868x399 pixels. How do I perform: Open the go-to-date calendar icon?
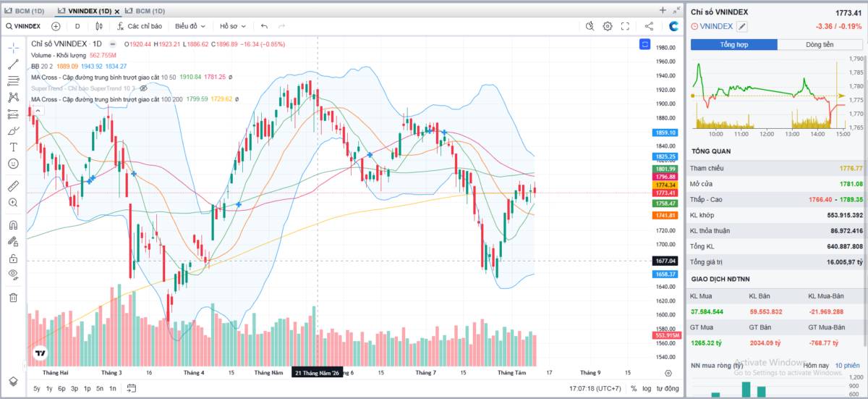[x=131, y=389]
